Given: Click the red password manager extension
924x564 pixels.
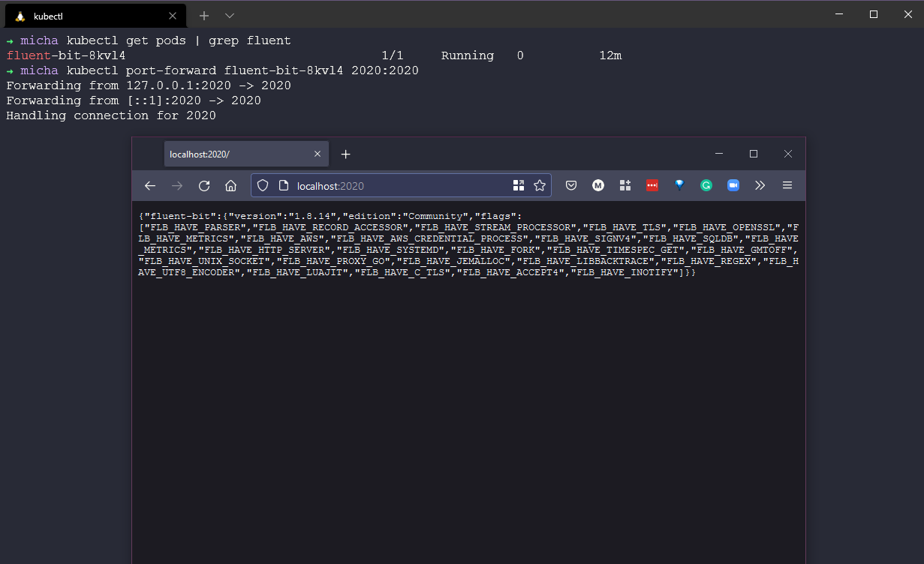Looking at the screenshot, I should point(652,186).
